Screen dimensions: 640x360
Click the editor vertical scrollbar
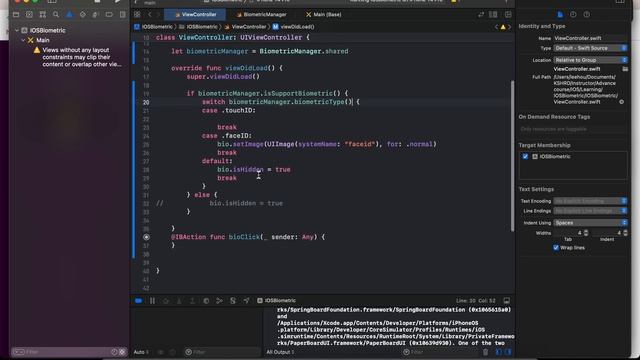click(x=512, y=156)
